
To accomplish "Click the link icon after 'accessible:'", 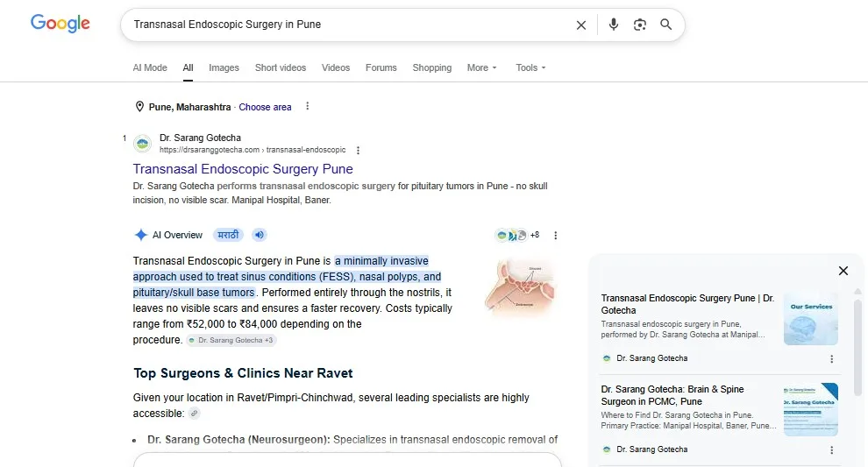I will pyautogui.click(x=194, y=414).
